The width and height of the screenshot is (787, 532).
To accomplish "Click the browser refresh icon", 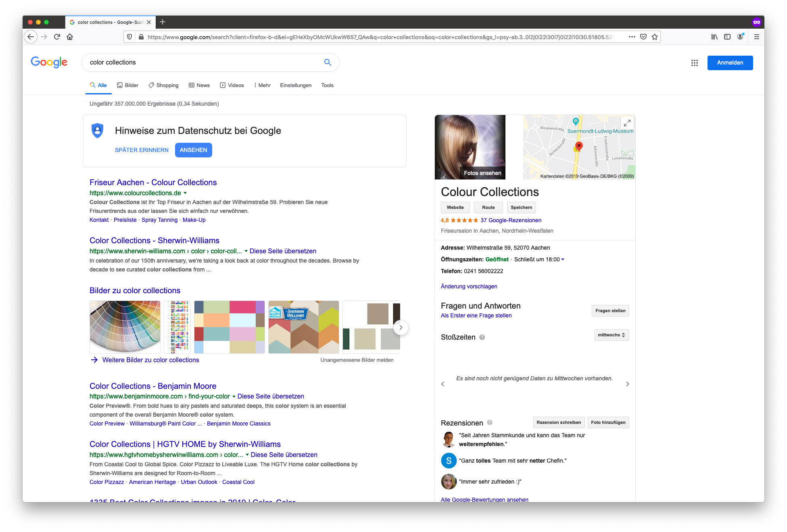I will [58, 38].
